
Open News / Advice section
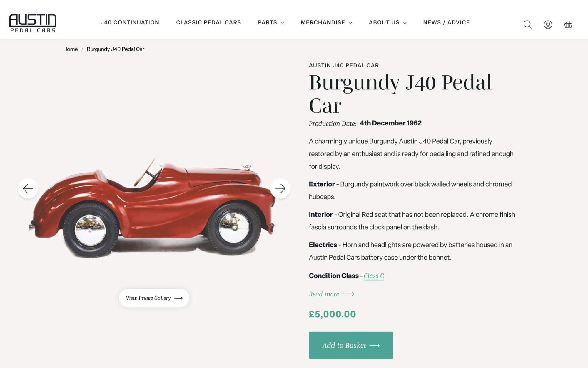(446, 22)
